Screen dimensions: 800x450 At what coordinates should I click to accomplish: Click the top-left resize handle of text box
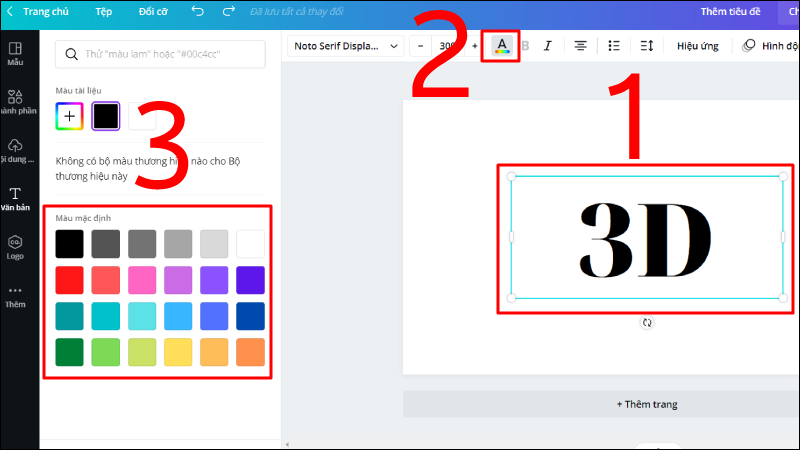click(511, 177)
